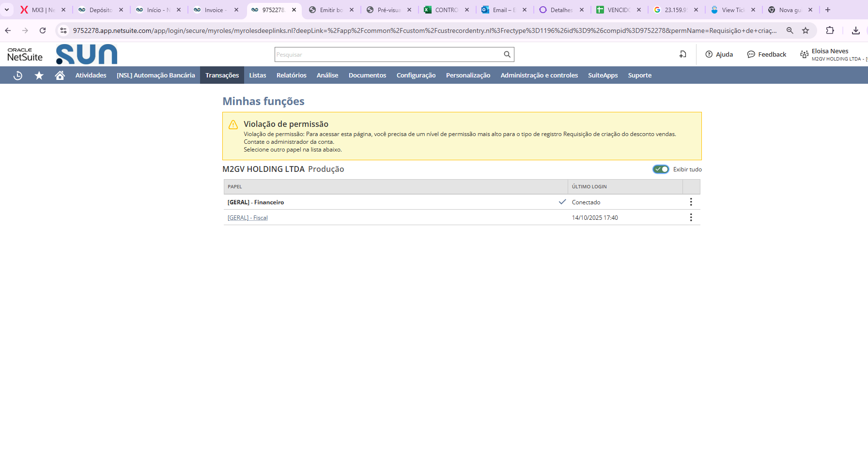Reload the page with the refresh button

(43, 31)
